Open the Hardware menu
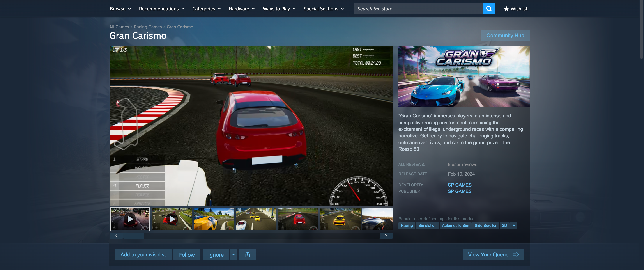This screenshot has width=644, height=270. coord(241,8)
